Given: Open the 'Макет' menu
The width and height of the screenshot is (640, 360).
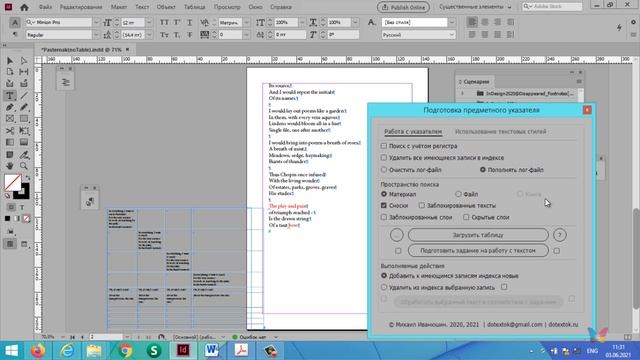Looking at the screenshot, I should (x=119, y=7).
